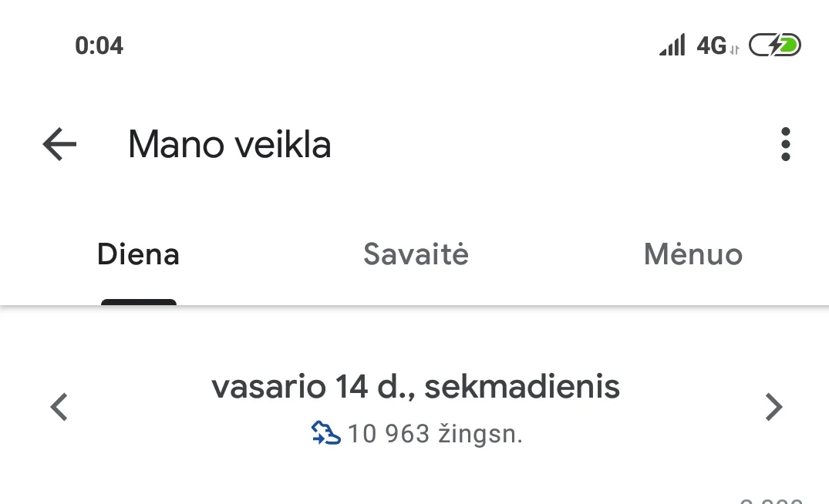
Task: Go to next day with right chevron
Action: click(773, 407)
